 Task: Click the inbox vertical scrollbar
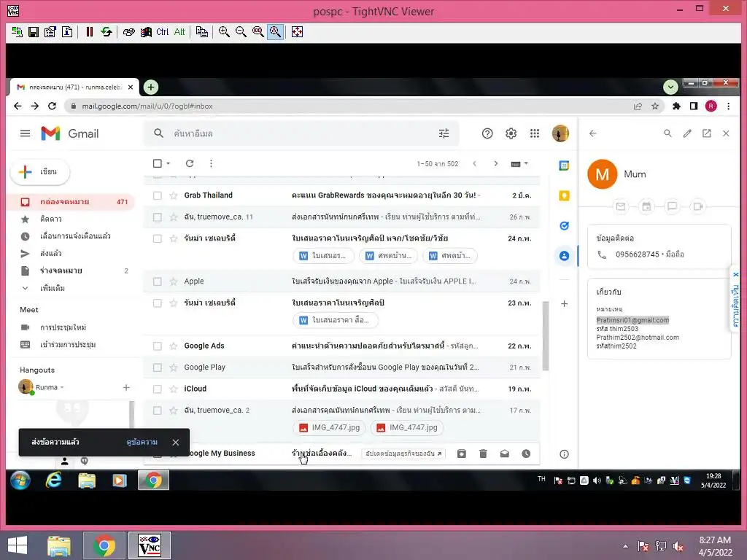[x=546, y=335]
